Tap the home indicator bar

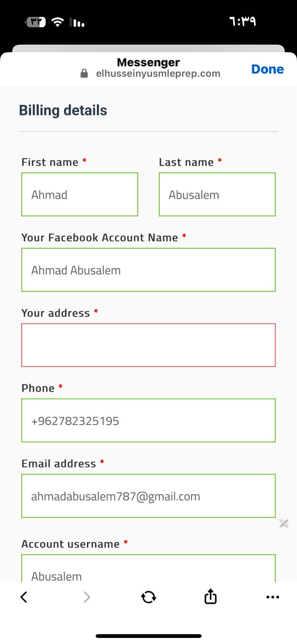point(148,636)
